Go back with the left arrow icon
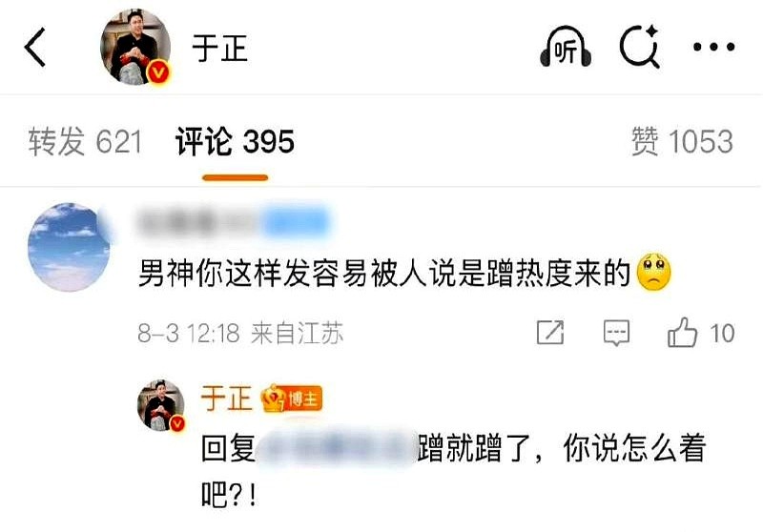This screenshot has width=763, height=532. pyautogui.click(x=35, y=47)
